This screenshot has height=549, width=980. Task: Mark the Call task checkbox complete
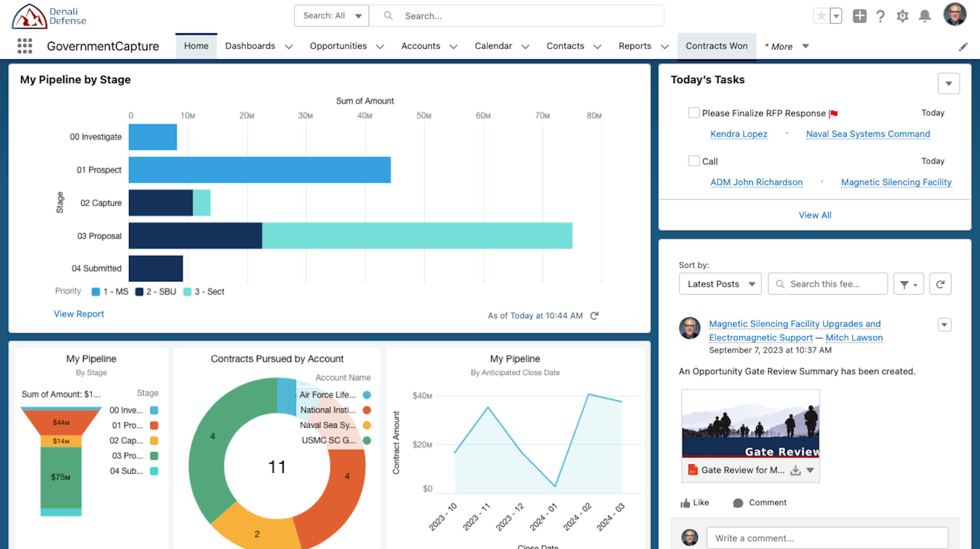pos(693,161)
